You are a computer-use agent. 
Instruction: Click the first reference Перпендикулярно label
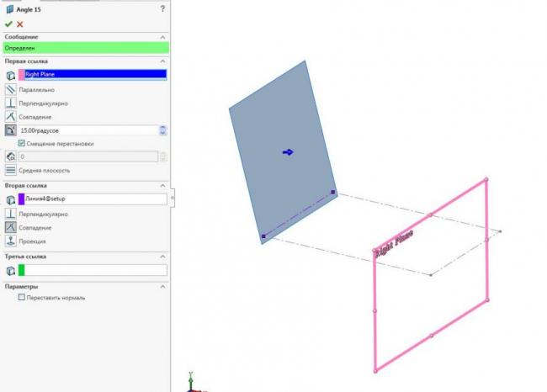tap(44, 103)
